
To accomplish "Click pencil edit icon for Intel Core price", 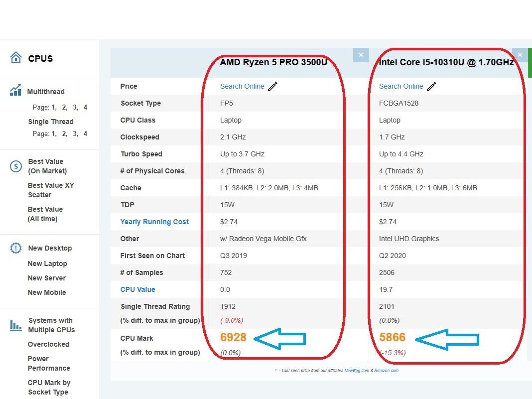I will point(431,87).
